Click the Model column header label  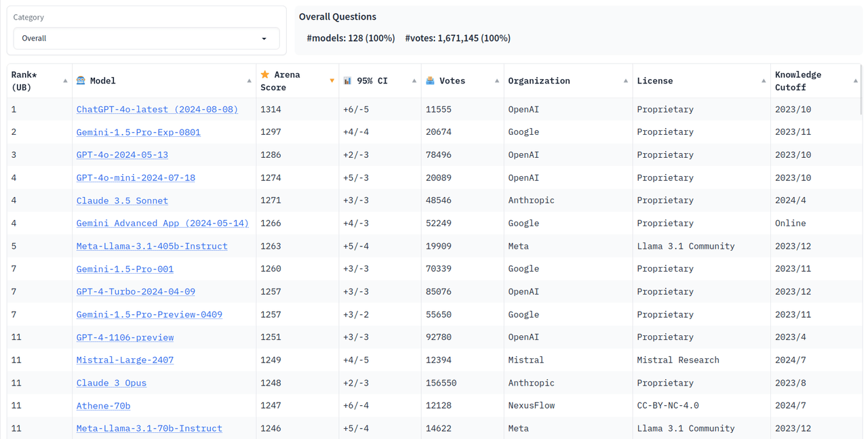[x=103, y=81]
